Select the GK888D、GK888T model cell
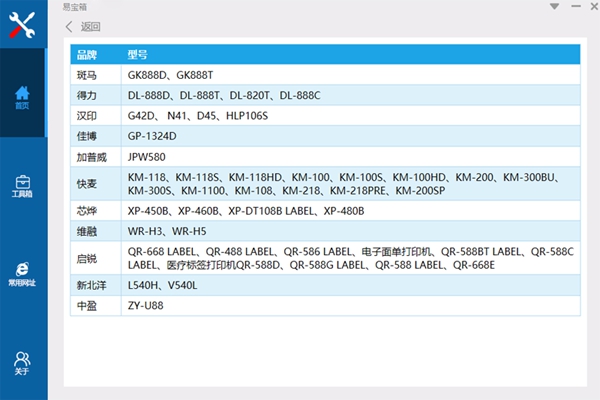The height and width of the screenshot is (400, 600). (x=351, y=75)
